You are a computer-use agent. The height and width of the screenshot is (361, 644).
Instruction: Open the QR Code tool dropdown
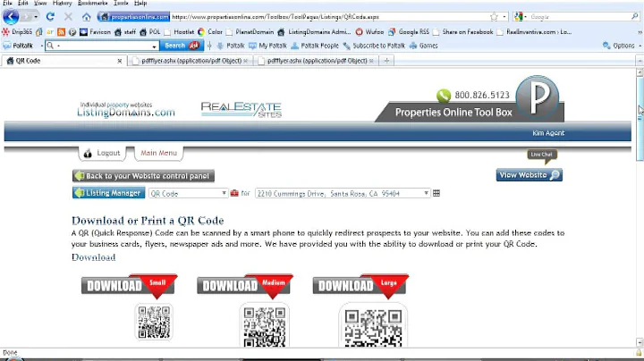click(188, 193)
